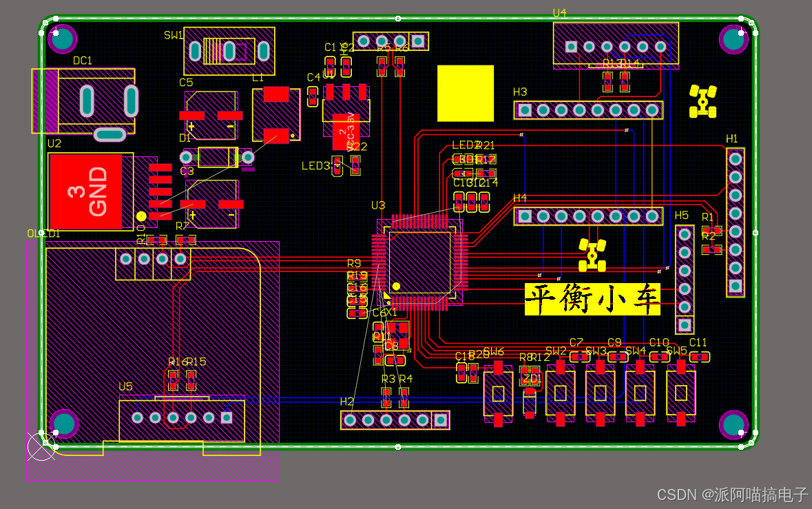
Task: Select the H4 eight-pin header
Action: coord(588,216)
